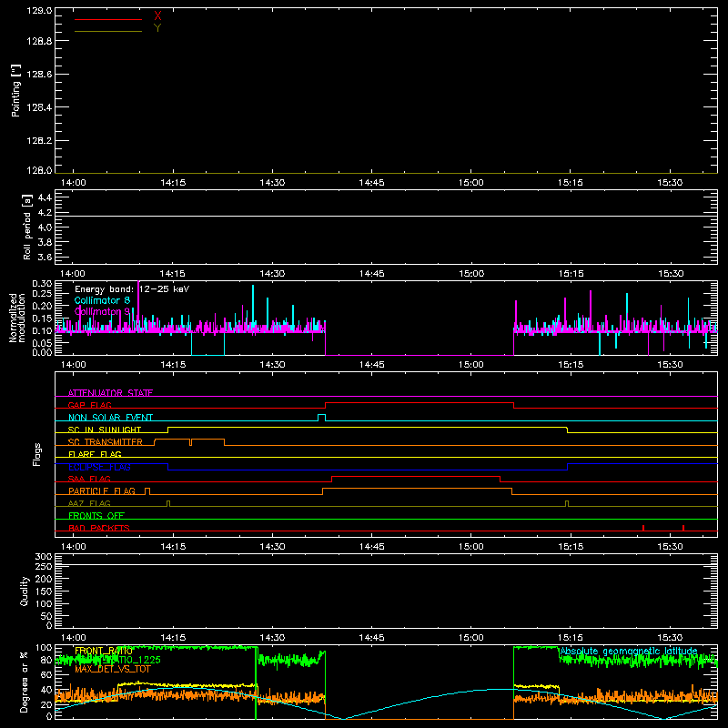
Task: Click the Absolute geomagnetic latitude label
Action: click(629, 651)
